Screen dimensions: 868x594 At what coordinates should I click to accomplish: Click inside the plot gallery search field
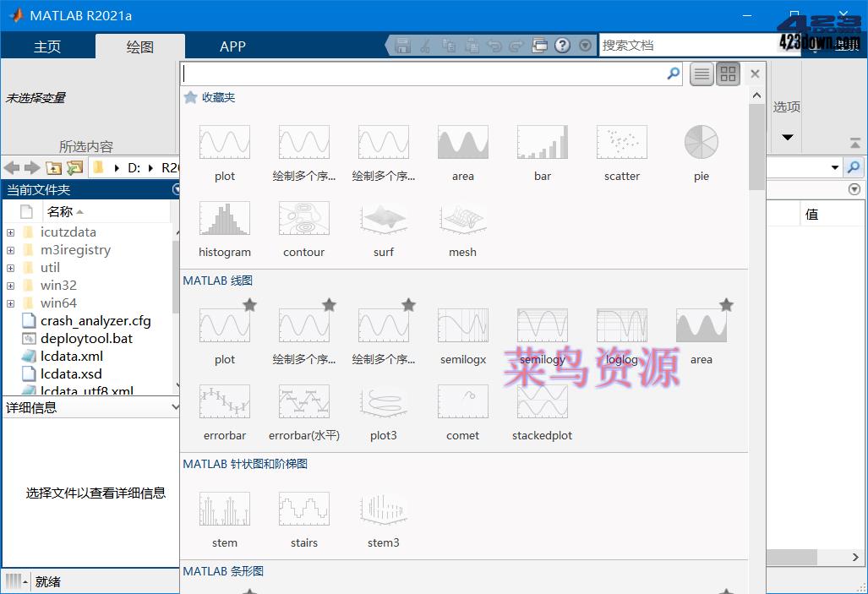pyautogui.click(x=423, y=74)
